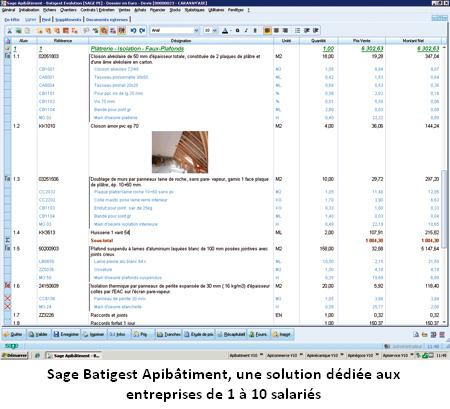Click the Valider button
450x409 pixels.
(38, 334)
